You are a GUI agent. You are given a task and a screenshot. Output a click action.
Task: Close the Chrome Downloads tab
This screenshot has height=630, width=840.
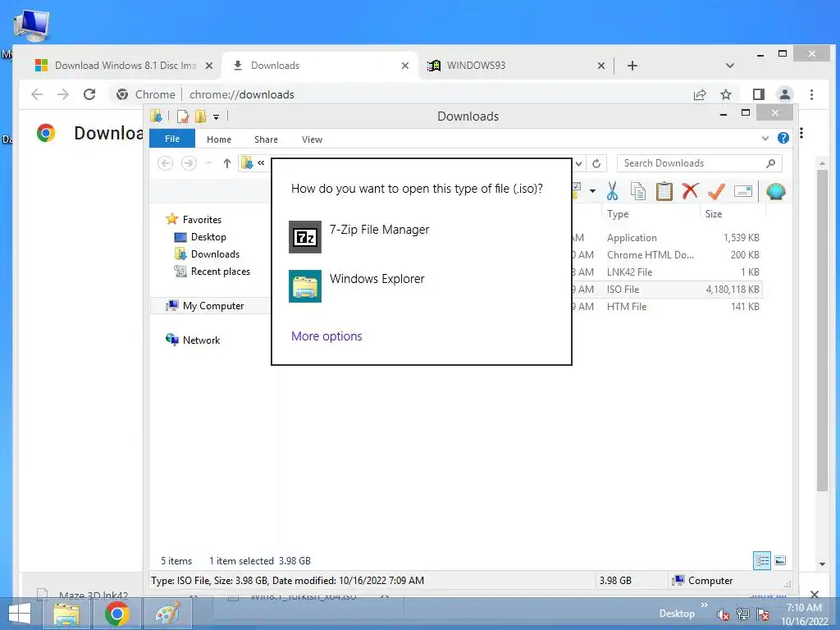[405, 66]
